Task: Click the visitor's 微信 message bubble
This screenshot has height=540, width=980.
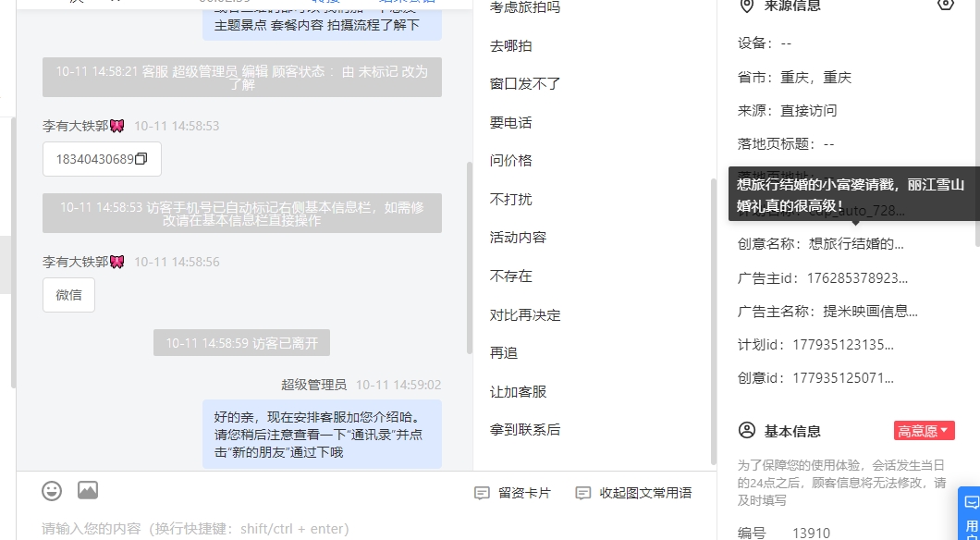Action: coord(68,295)
